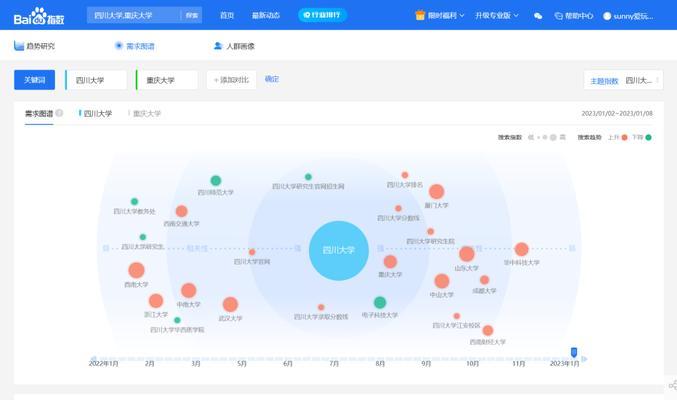The width and height of the screenshot is (677, 400).
Task: Open the 主题指数 四川大... selector
Action: pyautogui.click(x=623, y=80)
